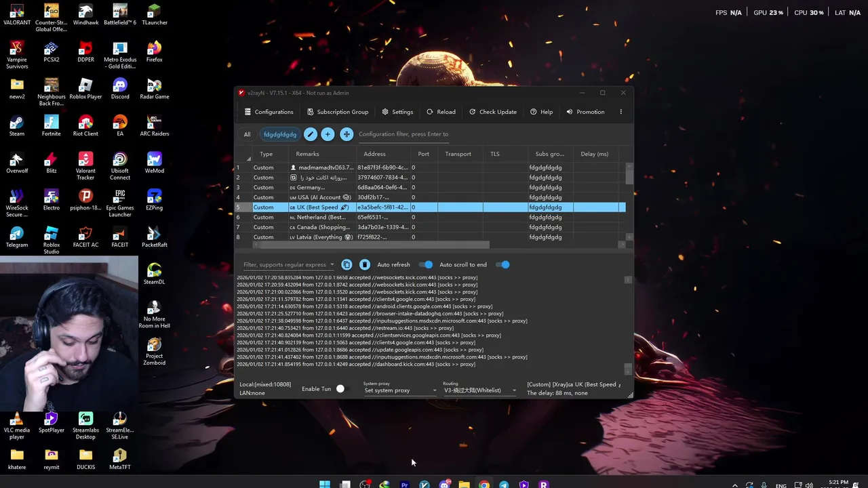Image resolution: width=868 pixels, height=488 pixels.
Task: Open the Settings menu in v2rayN
Action: point(397,112)
